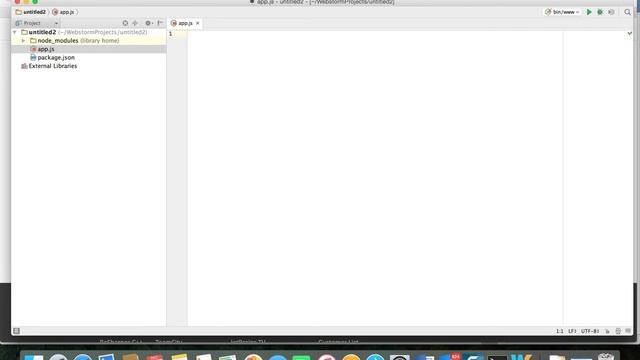Click in the empty editor text area
640x360 pixels.
click(x=375, y=178)
